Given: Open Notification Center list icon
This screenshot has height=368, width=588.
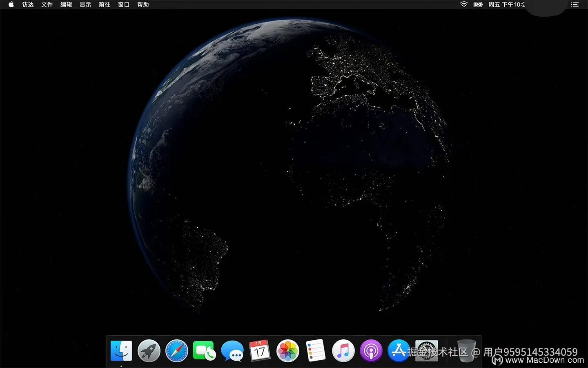Looking at the screenshot, I should click(x=575, y=4).
